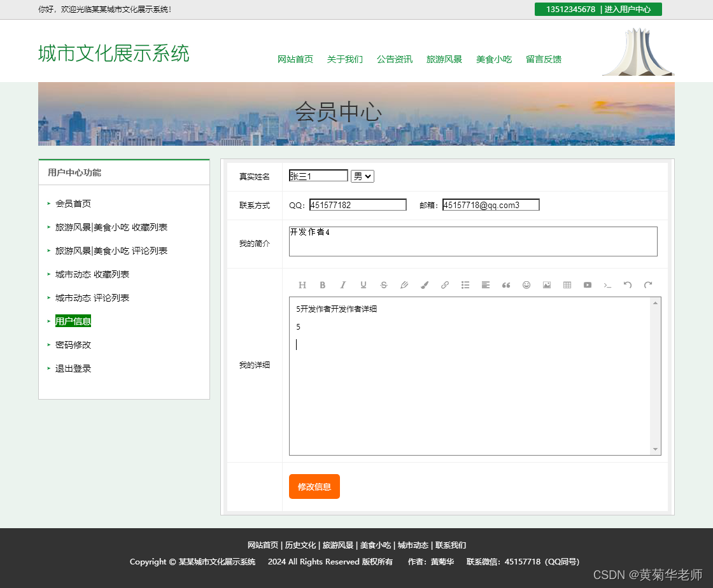The height and width of the screenshot is (588, 713).
Task: Open the text color pen tool
Action: [x=404, y=285]
